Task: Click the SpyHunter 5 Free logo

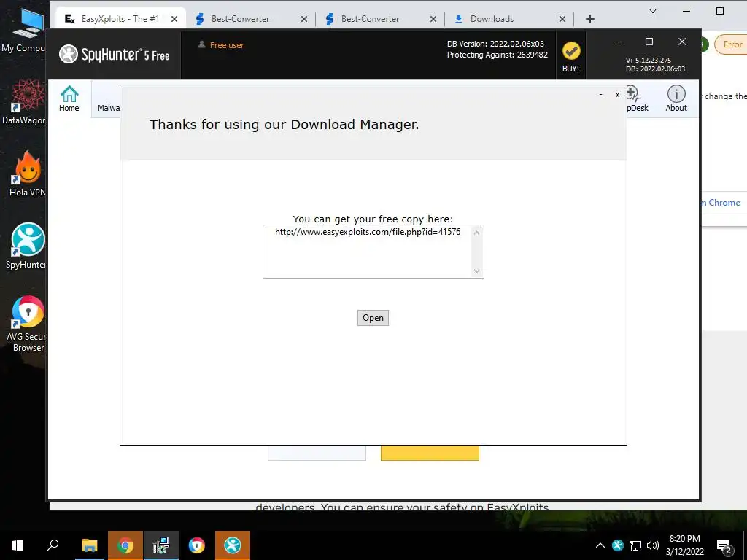Action: point(115,54)
